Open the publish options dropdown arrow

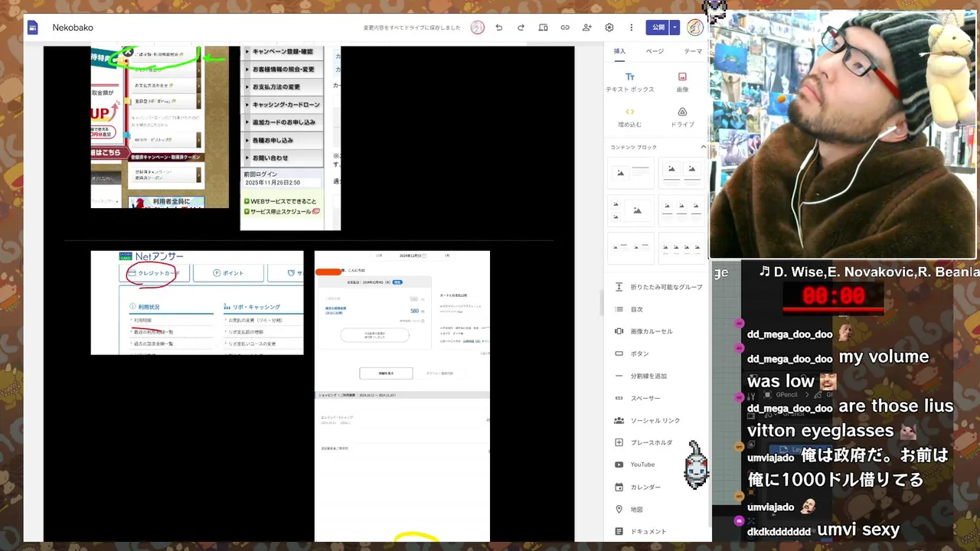click(675, 28)
